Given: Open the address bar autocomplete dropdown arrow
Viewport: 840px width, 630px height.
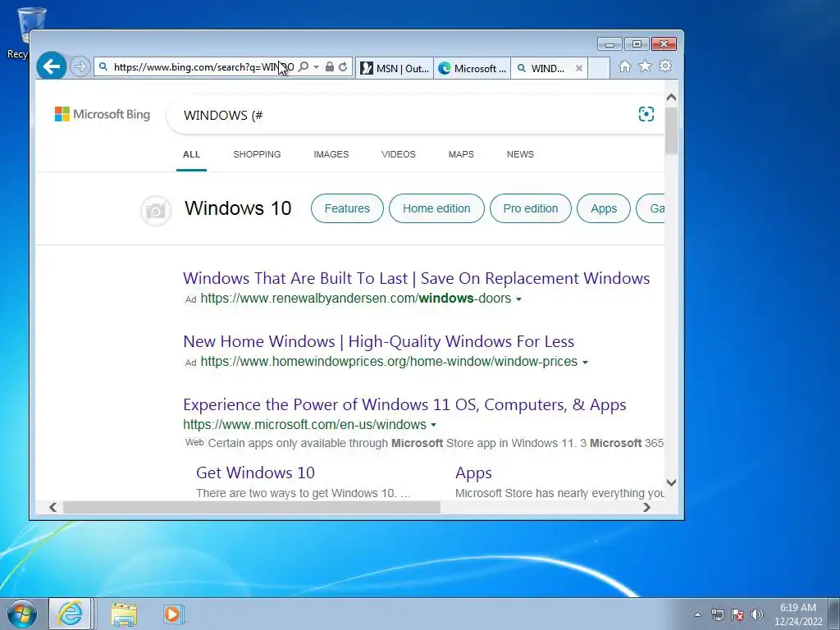Looking at the screenshot, I should [x=316, y=67].
